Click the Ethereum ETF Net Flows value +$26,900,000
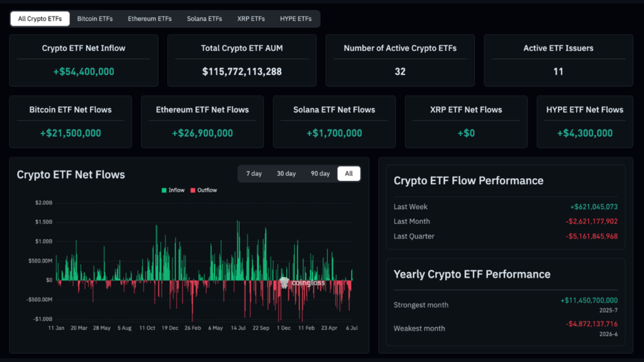This screenshot has height=362, width=644. point(202,133)
